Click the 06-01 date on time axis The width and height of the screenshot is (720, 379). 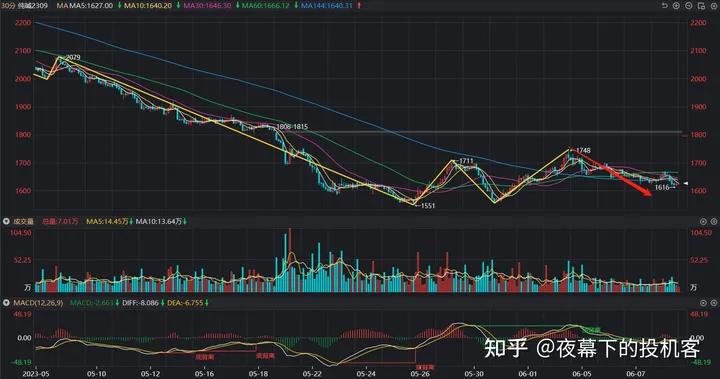point(528,374)
